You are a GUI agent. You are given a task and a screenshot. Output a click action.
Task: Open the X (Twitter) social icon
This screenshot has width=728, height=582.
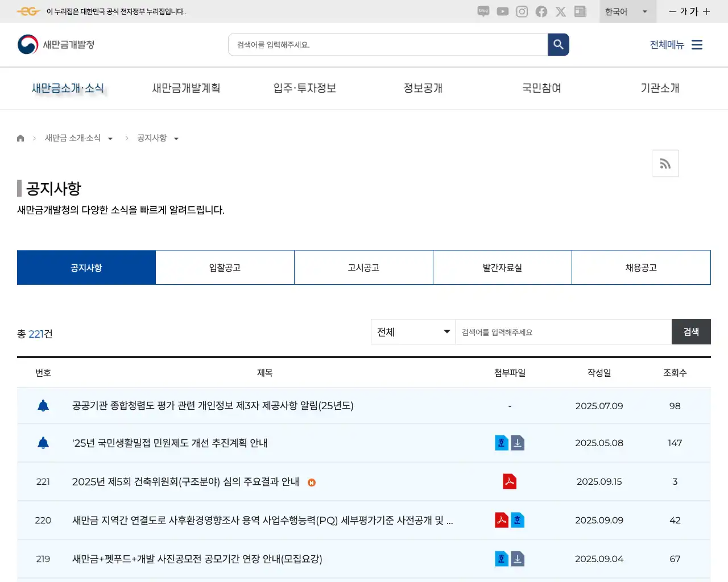coord(560,11)
